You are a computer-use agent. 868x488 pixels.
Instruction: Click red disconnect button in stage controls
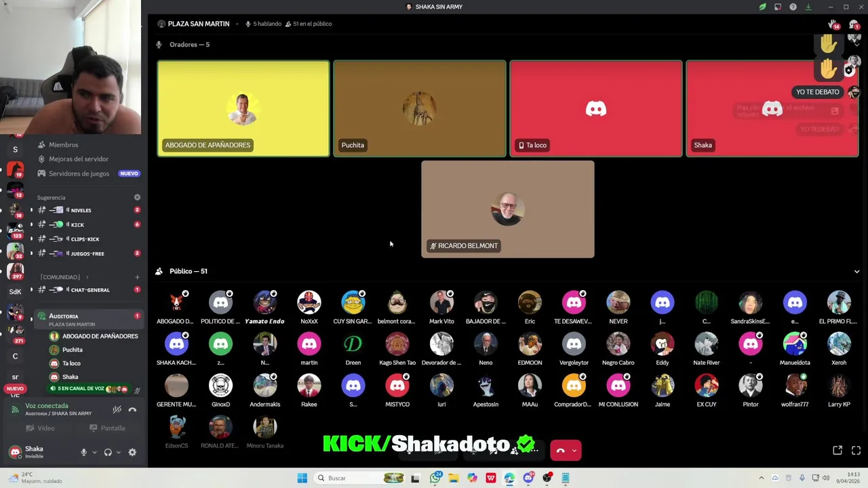(x=561, y=450)
